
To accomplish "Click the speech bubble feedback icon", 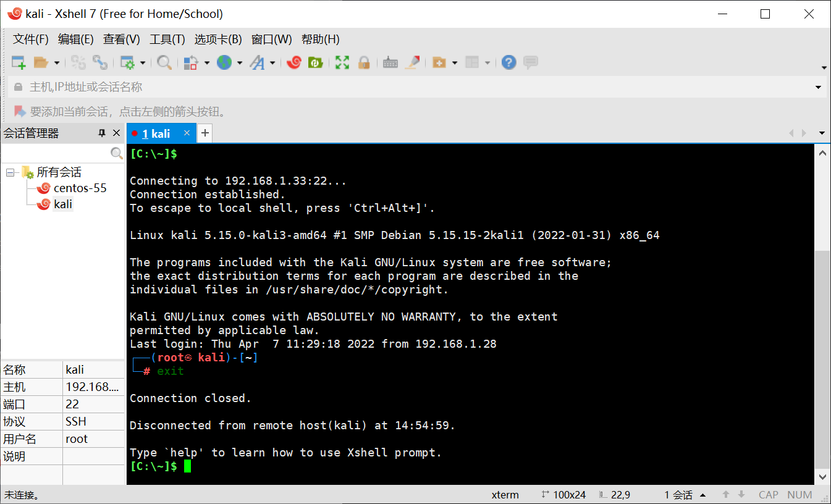I will click(530, 62).
